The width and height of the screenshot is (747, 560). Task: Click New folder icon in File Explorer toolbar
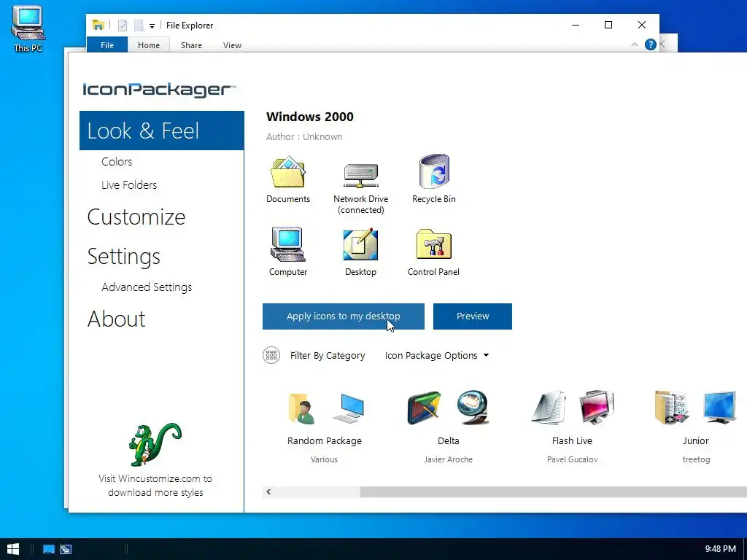coord(139,26)
